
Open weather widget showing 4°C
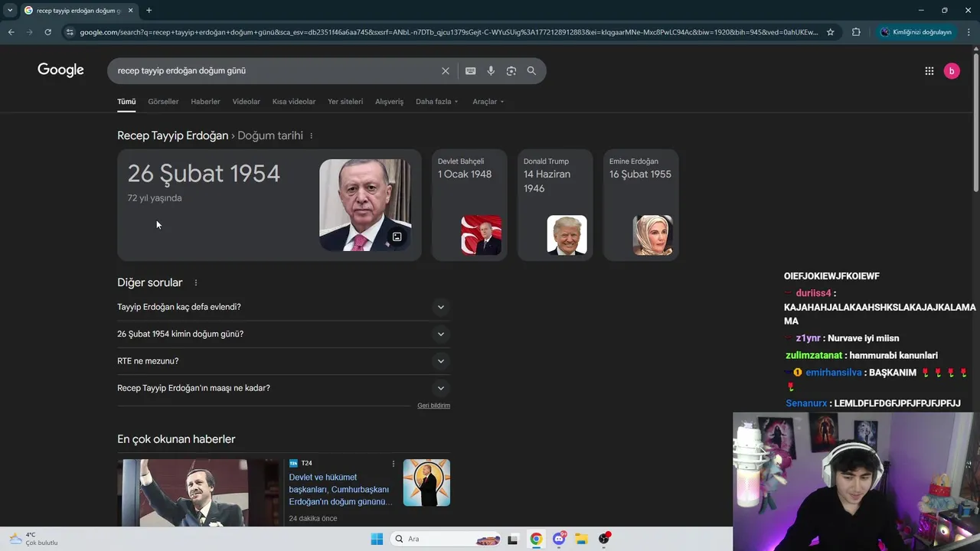coord(34,539)
